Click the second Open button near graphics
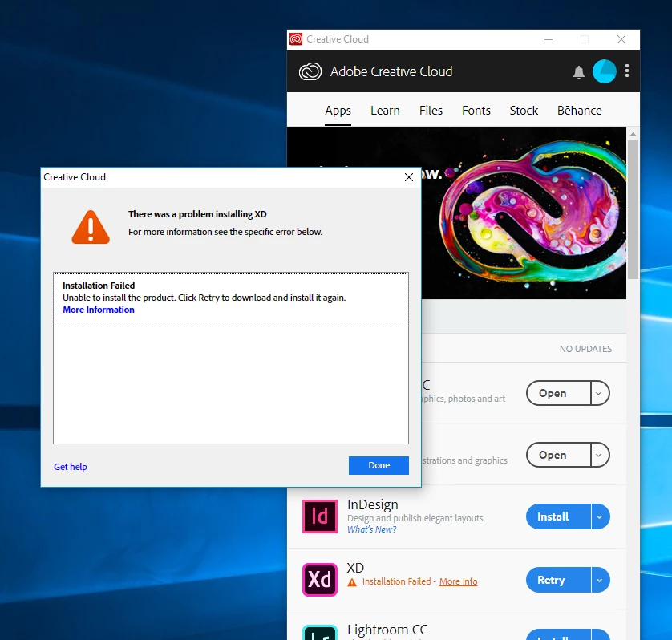Screen dimensions: 672x640 (x=558, y=455)
